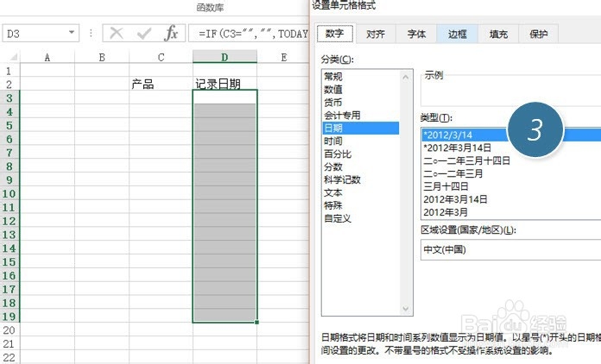Open the Name Box dropdown arrow
The height and width of the screenshot is (364, 601).
click(x=72, y=33)
